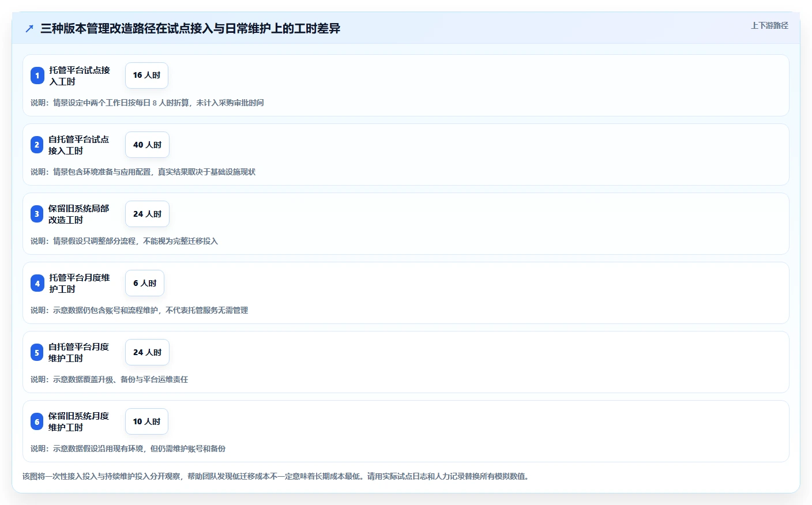Click the note 覆盖升级、备份与平台运维责任
Image resolution: width=812 pixels, height=505 pixels.
tap(109, 379)
